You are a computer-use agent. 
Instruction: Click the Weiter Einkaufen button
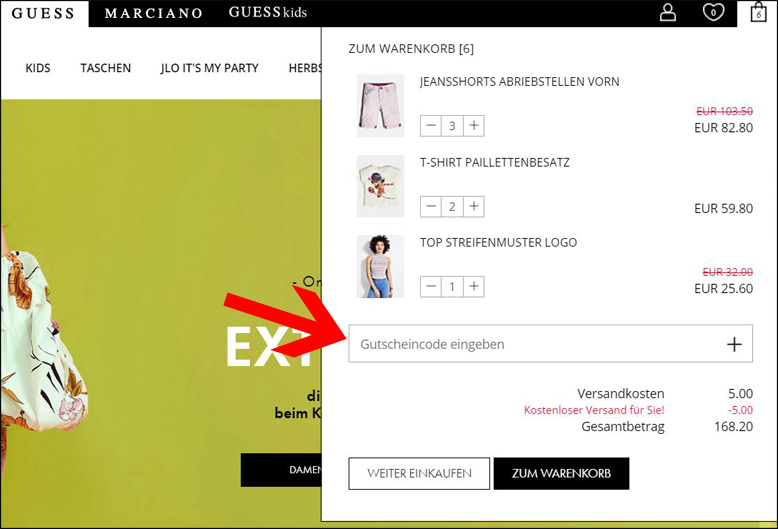[419, 473]
